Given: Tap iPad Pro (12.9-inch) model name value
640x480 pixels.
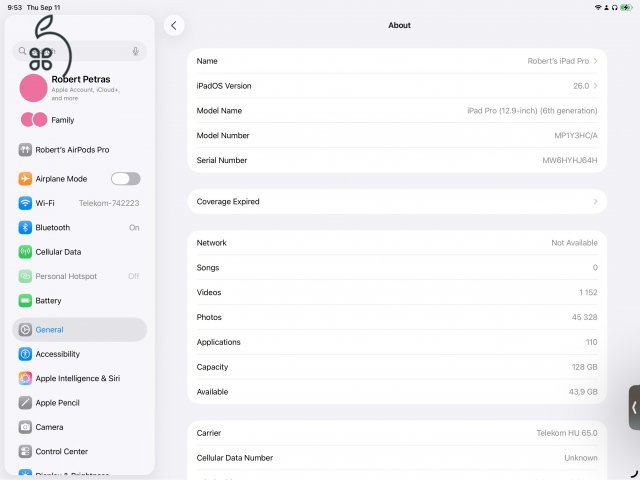Looking at the screenshot, I should pos(532,111).
